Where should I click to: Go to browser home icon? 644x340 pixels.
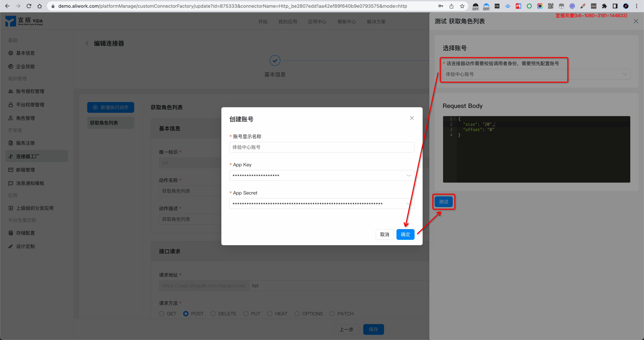pos(40,6)
